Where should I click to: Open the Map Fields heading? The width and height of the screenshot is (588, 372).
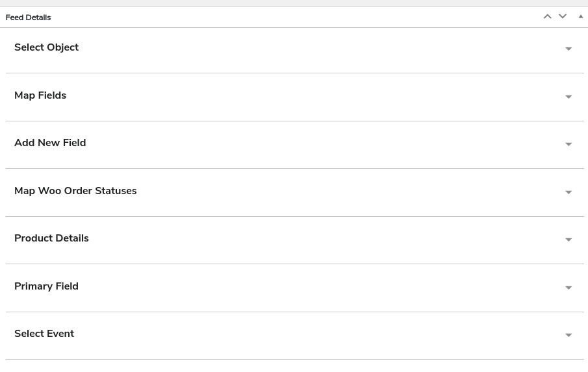[40, 95]
